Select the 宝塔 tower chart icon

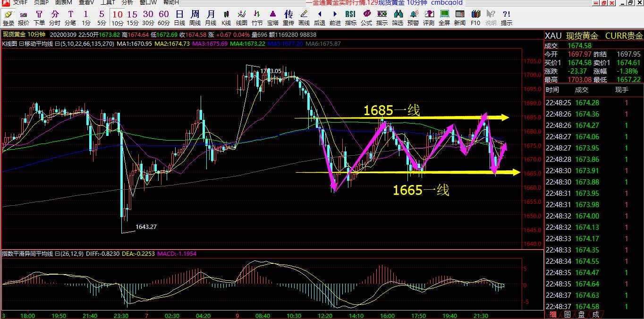[x=273, y=18]
